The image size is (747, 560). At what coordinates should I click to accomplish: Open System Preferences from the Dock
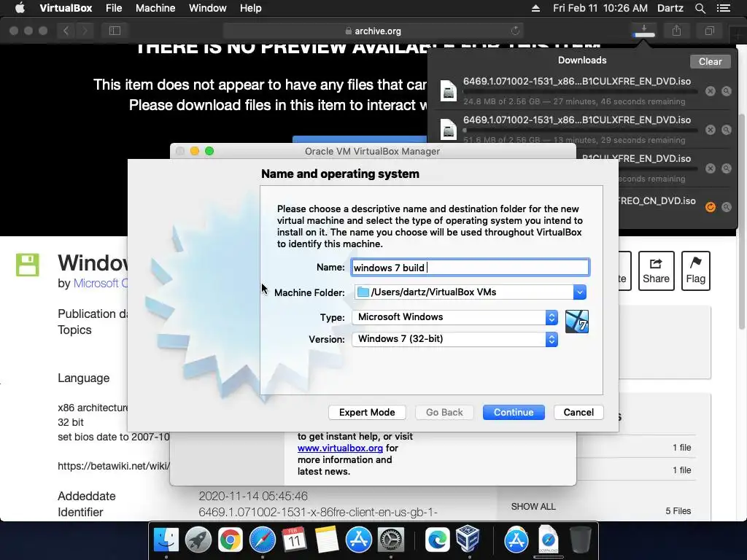[x=391, y=540]
